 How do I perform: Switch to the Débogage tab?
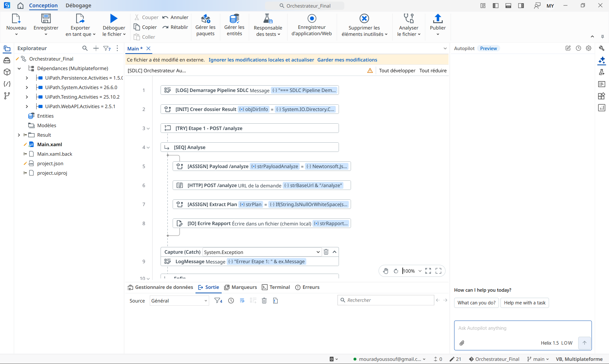(78, 5)
